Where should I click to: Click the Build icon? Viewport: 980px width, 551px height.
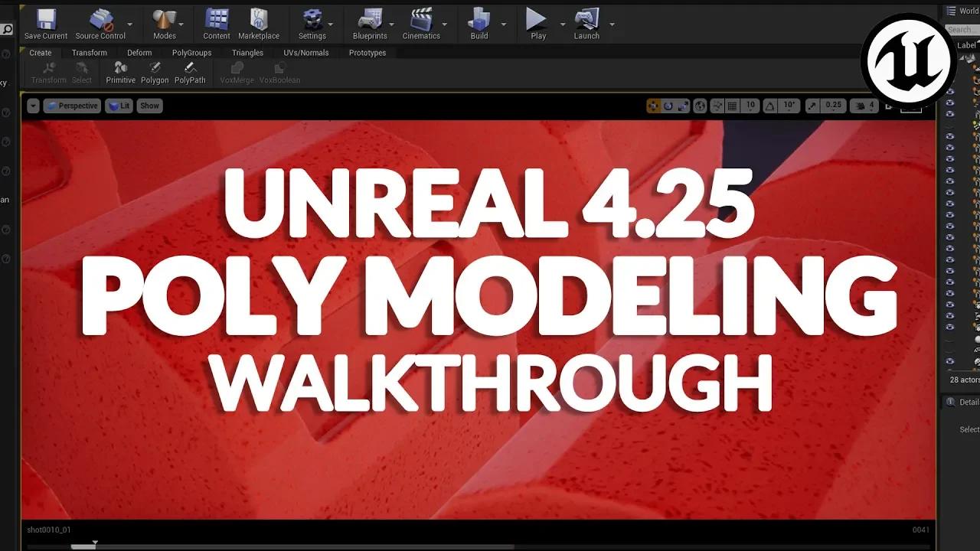pyautogui.click(x=479, y=19)
